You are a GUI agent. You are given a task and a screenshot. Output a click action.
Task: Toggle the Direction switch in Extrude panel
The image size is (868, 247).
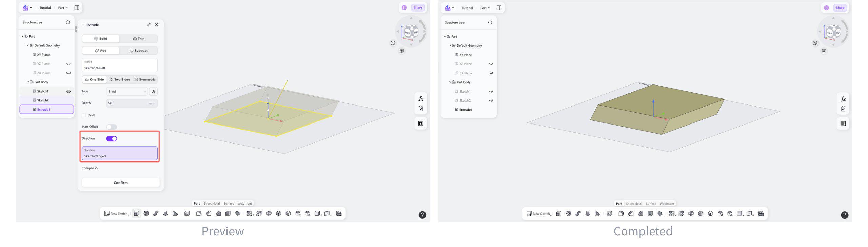(112, 139)
